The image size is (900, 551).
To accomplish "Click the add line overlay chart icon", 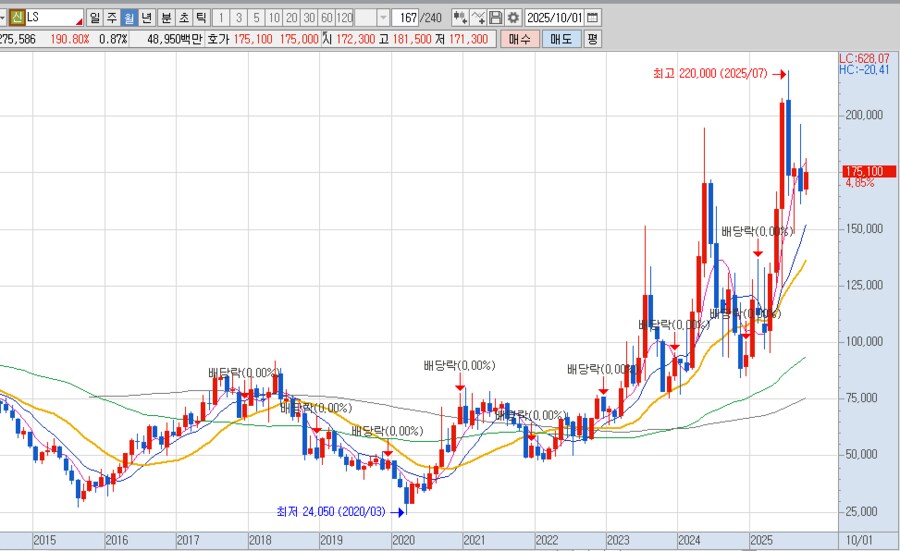I will [x=478, y=18].
